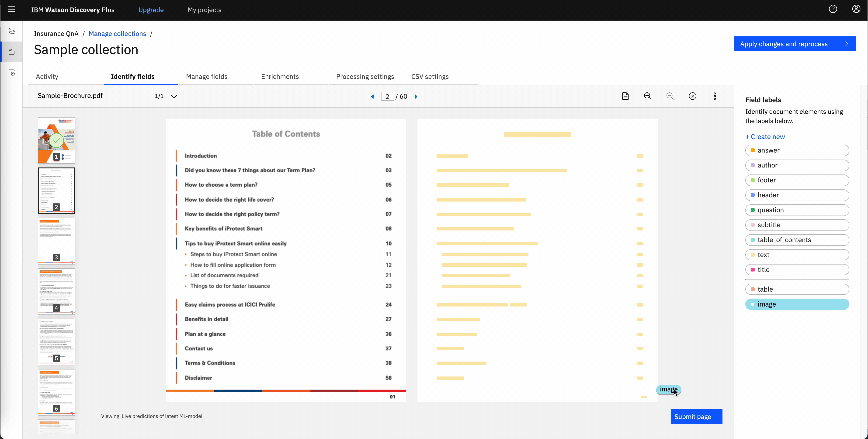Screen dimensions: 868x439
Task: Click the help question mark icon
Action: [833, 9]
